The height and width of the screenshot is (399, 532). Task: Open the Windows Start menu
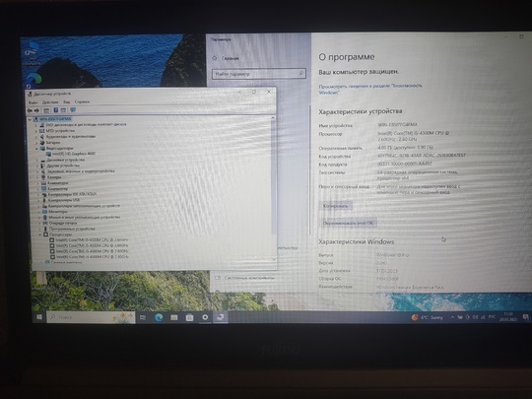[x=39, y=317]
